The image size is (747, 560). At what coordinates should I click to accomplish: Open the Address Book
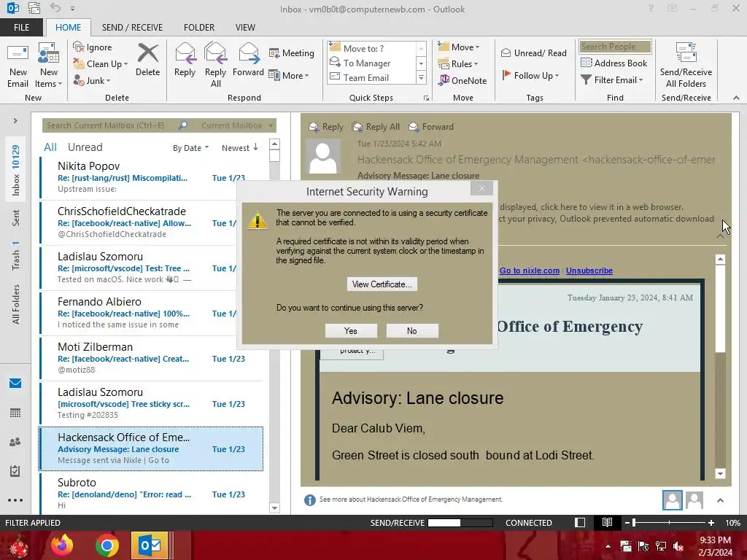pyautogui.click(x=614, y=63)
